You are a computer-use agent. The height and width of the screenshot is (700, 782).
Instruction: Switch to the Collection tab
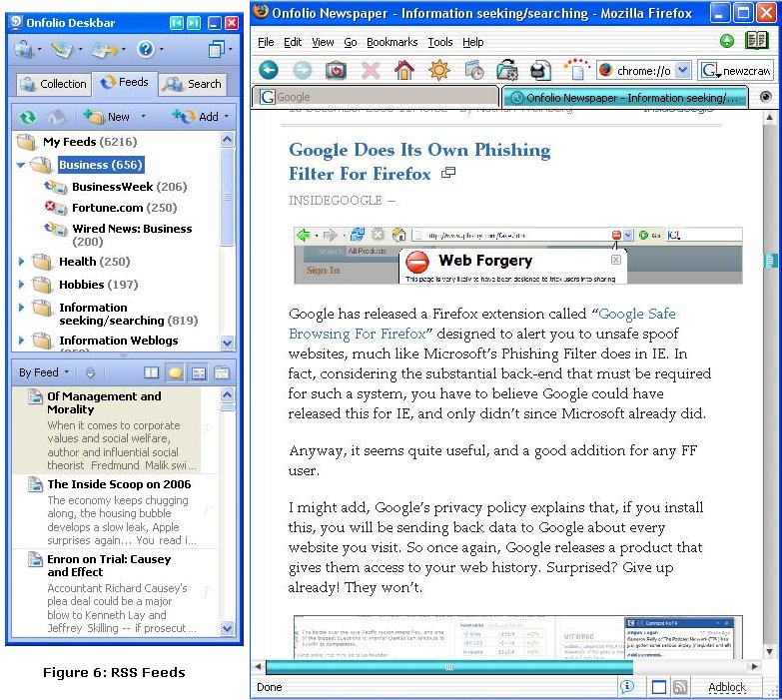click(x=53, y=84)
